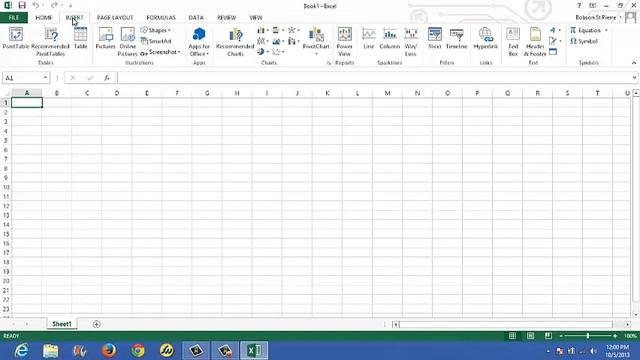Switch to the HOME tab
Image resolution: width=640 pixels, height=360 pixels.
pyautogui.click(x=44, y=18)
